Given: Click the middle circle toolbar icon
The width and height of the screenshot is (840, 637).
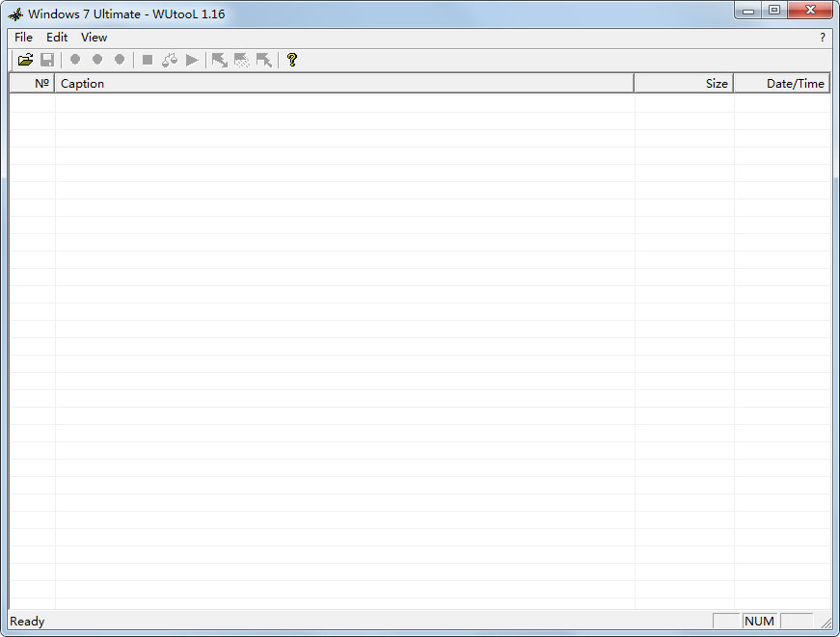Looking at the screenshot, I should click(97, 60).
